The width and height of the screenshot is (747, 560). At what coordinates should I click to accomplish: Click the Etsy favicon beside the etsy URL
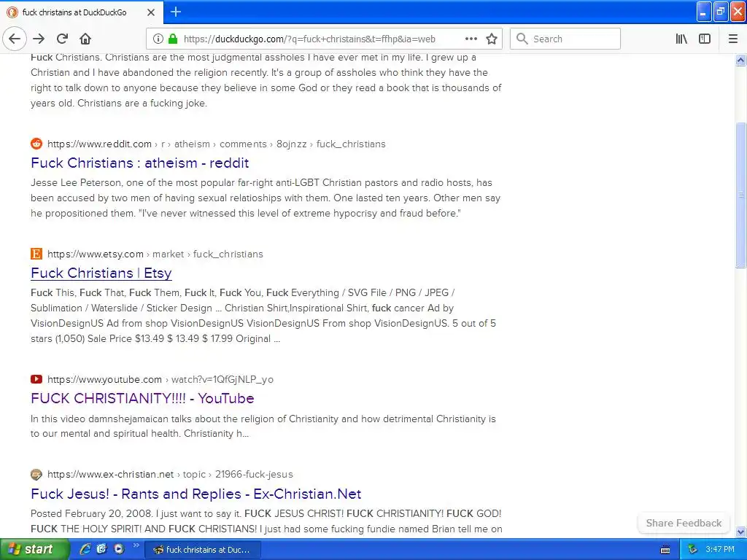36,254
